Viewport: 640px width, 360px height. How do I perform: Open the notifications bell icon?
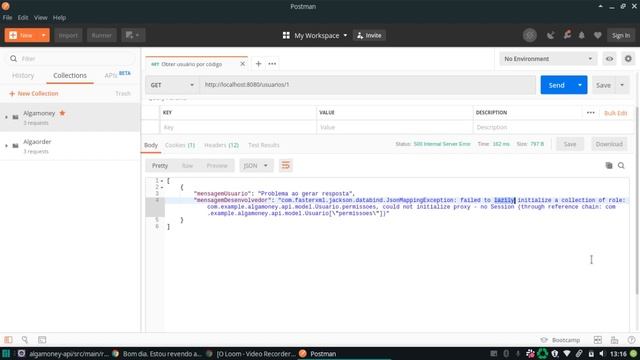[582, 36]
